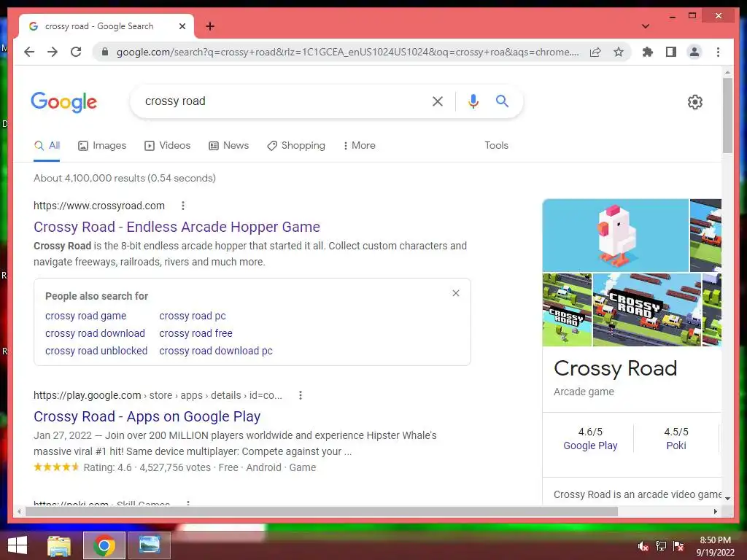Open network status tray icon

[661, 546]
